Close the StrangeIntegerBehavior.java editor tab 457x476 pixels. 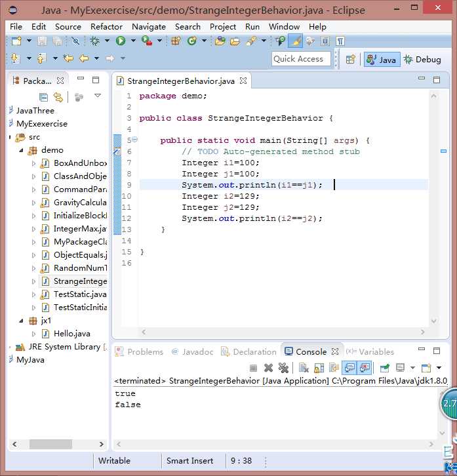(x=243, y=81)
